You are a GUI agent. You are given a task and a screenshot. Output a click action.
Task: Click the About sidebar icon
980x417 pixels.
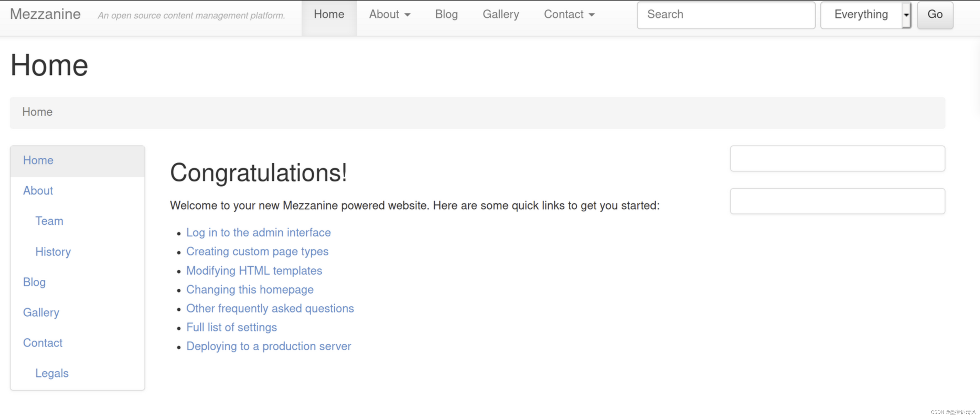pyautogui.click(x=38, y=190)
